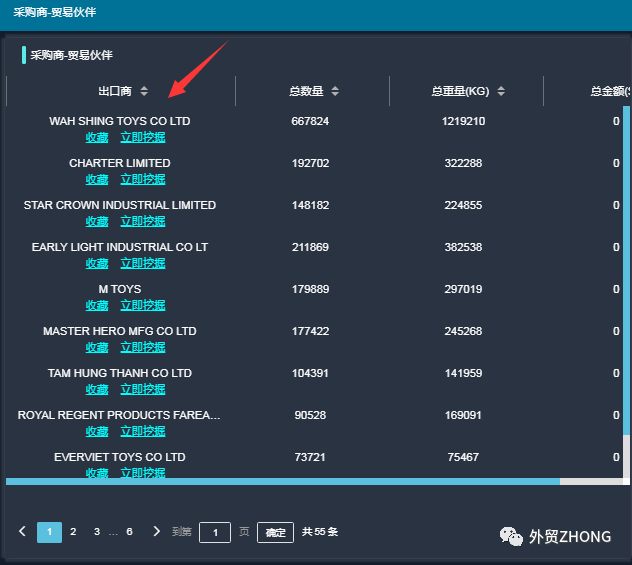
Task: Click quantity value 211869
Action: (310, 247)
